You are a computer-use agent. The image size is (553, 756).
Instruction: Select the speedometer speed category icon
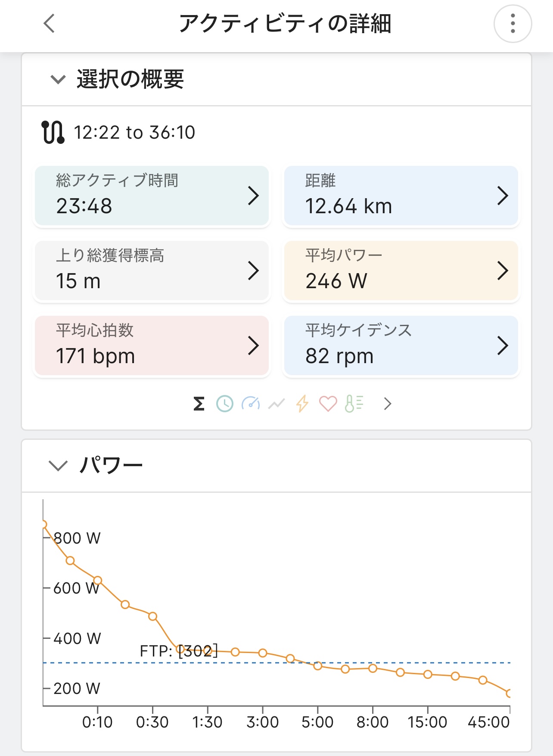click(251, 404)
